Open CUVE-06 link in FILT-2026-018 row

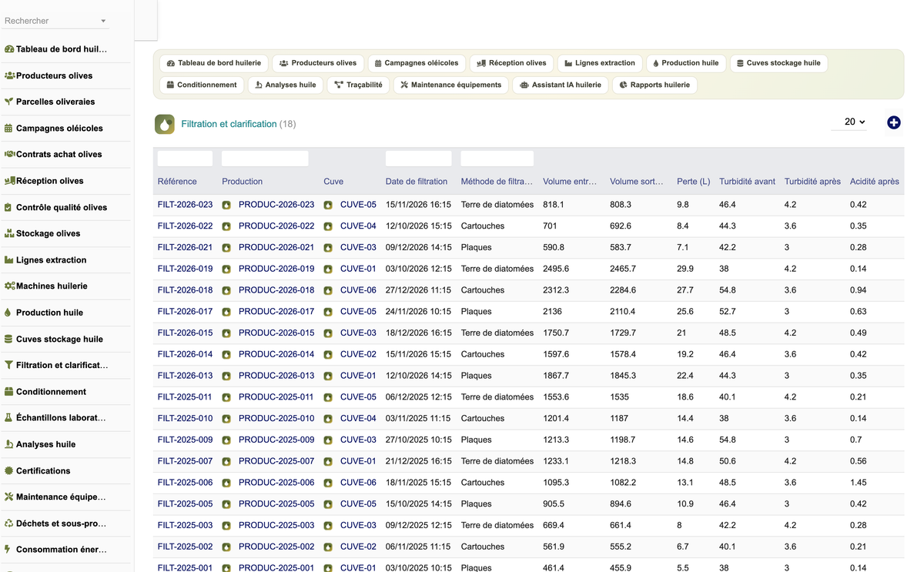358,290
